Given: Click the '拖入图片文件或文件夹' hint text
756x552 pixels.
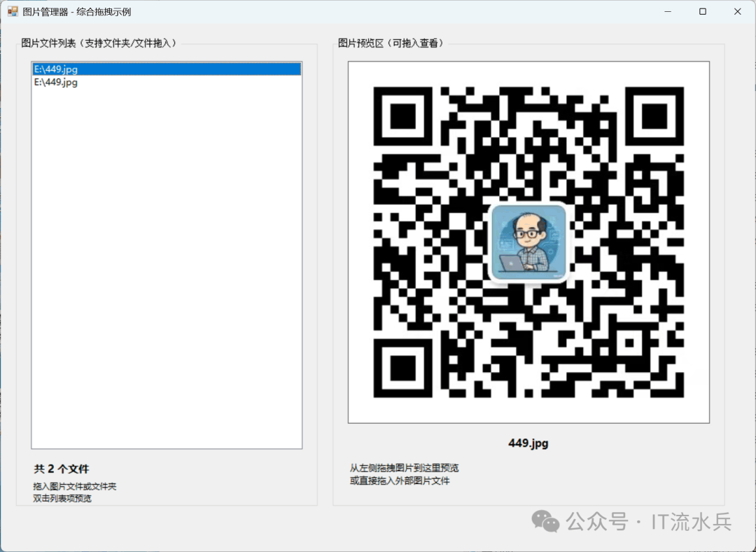Looking at the screenshot, I should (x=75, y=486).
